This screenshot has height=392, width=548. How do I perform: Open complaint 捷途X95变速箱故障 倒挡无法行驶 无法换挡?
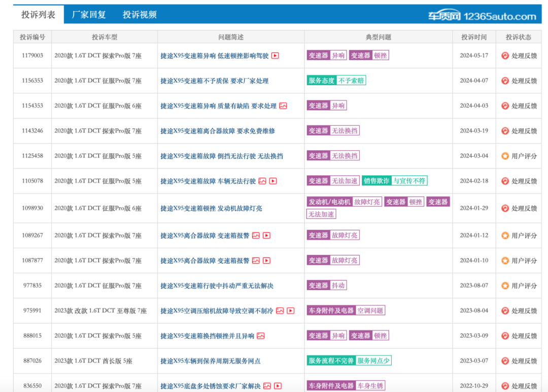pyautogui.click(x=222, y=156)
